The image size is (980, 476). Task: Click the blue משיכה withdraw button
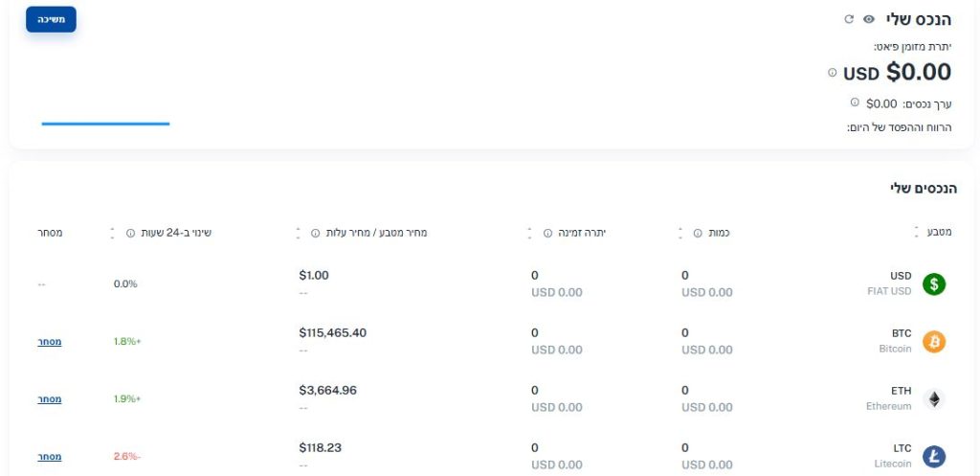52,19
